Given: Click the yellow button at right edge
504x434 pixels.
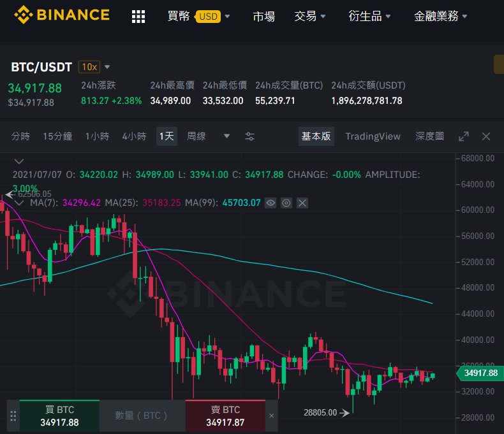Looking at the screenshot, I should [499, 64].
